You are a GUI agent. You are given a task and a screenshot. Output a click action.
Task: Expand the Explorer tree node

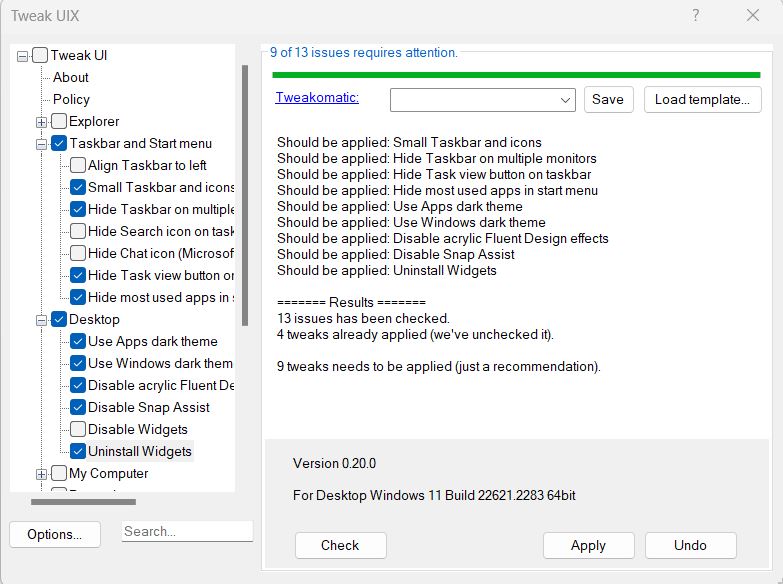coord(41,122)
